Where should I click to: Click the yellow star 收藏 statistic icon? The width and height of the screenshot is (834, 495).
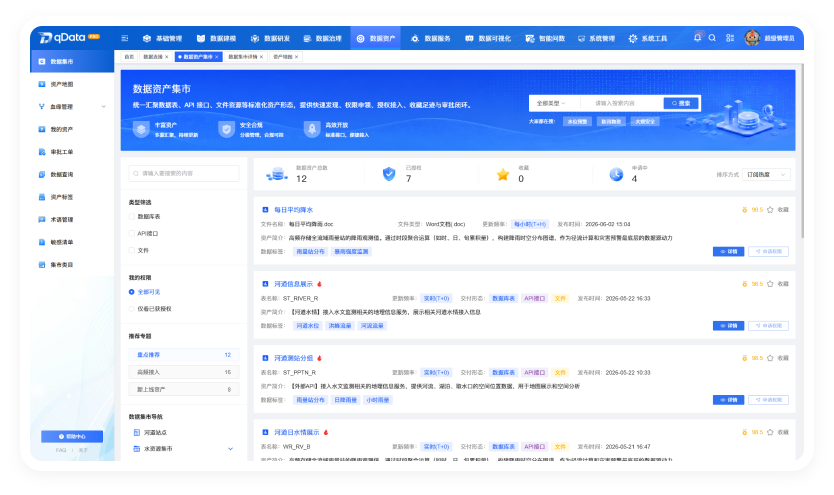pos(503,174)
